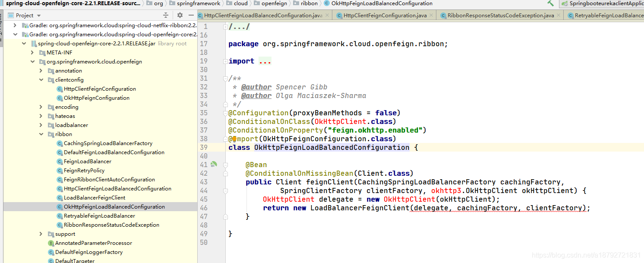Expand the META-INF folder
The width and height of the screenshot is (644, 263).
[33, 53]
